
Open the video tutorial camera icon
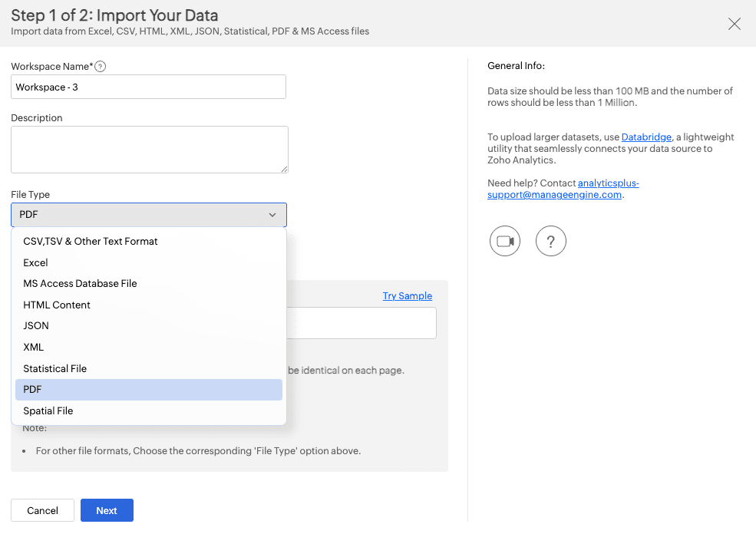click(x=505, y=241)
